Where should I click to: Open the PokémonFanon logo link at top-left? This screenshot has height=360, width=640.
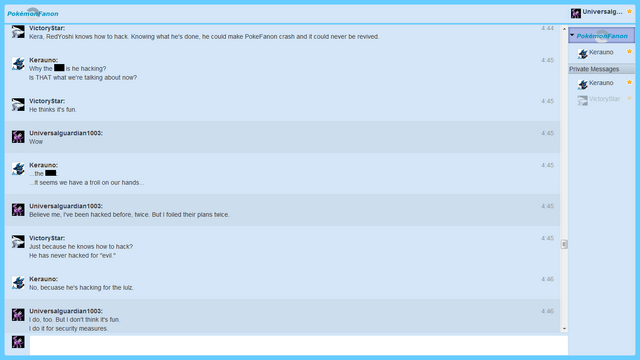[x=33, y=13]
